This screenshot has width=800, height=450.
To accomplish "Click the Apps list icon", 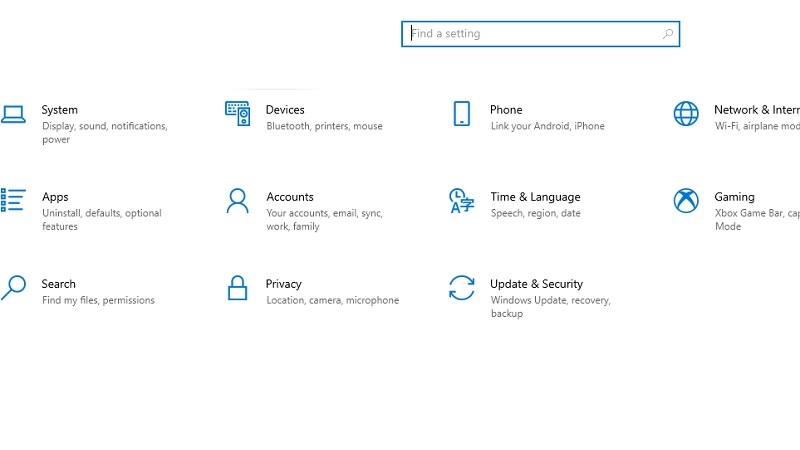I will coord(12,200).
